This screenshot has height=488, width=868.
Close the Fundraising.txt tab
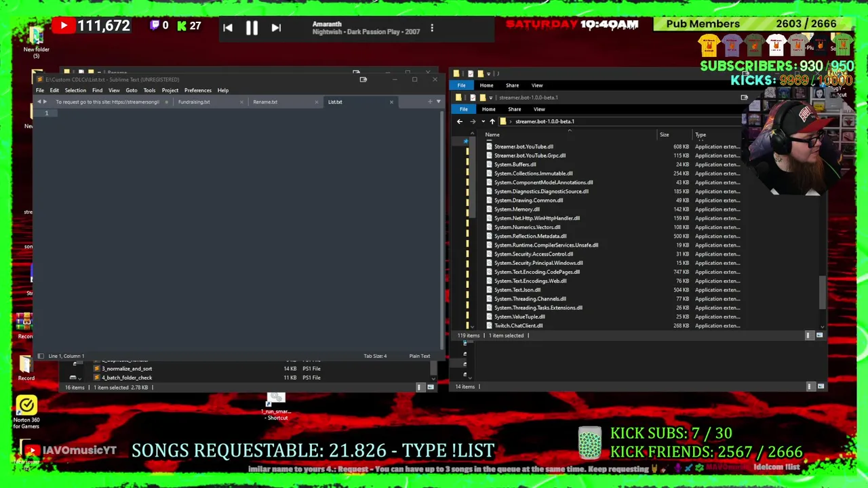241,102
